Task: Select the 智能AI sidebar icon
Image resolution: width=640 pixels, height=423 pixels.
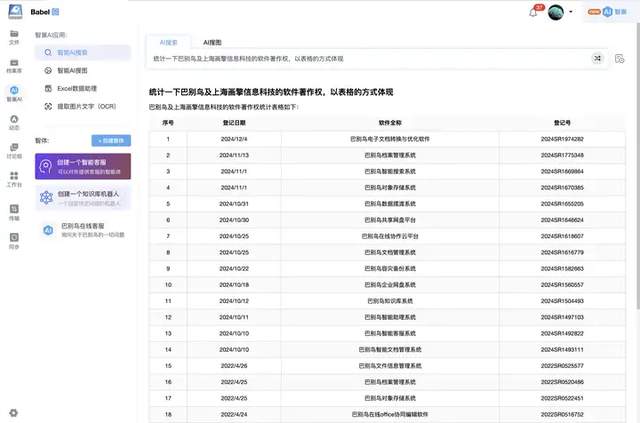Action: (13, 94)
